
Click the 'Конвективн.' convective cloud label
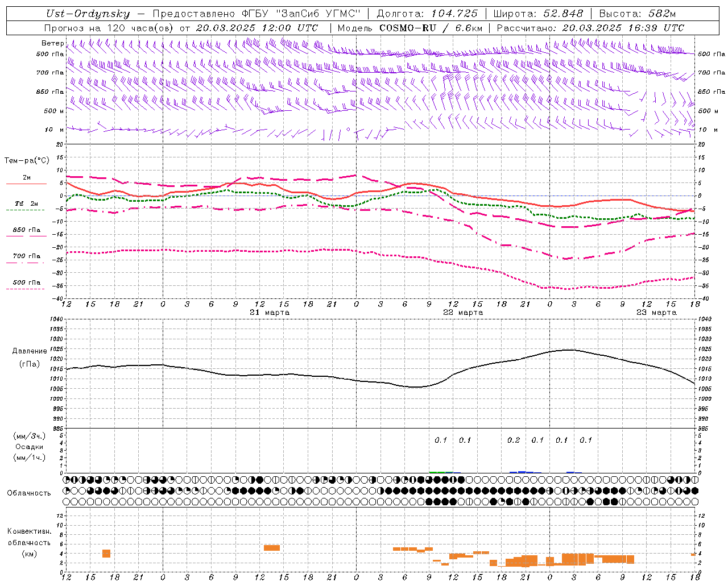(x=30, y=531)
